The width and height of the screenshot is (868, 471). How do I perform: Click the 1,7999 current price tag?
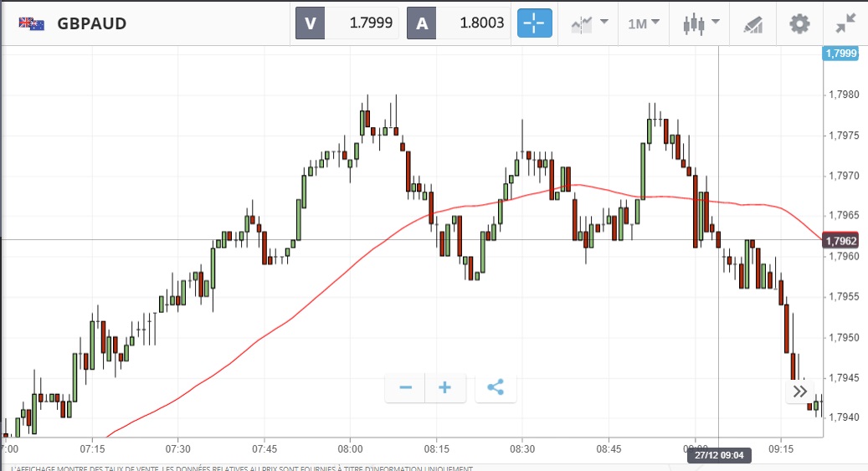(x=841, y=54)
